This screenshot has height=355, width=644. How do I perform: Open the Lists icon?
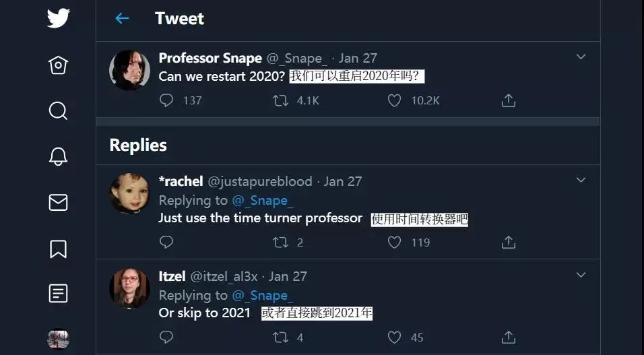[x=59, y=294]
